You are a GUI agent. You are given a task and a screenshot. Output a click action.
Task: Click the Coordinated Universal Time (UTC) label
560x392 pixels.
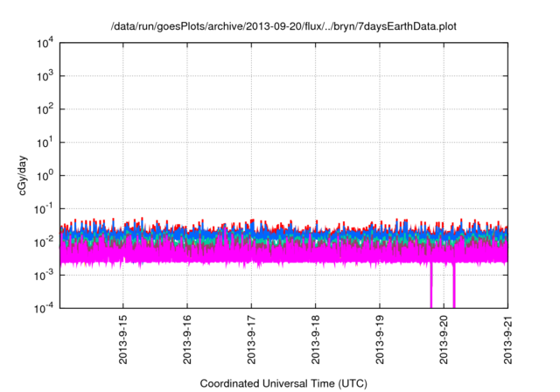click(x=283, y=383)
